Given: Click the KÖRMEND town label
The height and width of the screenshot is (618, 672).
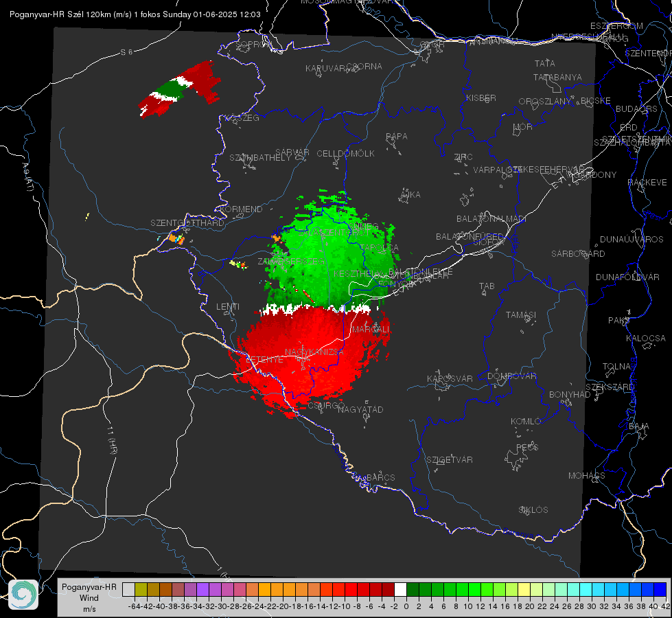Looking at the screenshot, I should [x=240, y=209].
